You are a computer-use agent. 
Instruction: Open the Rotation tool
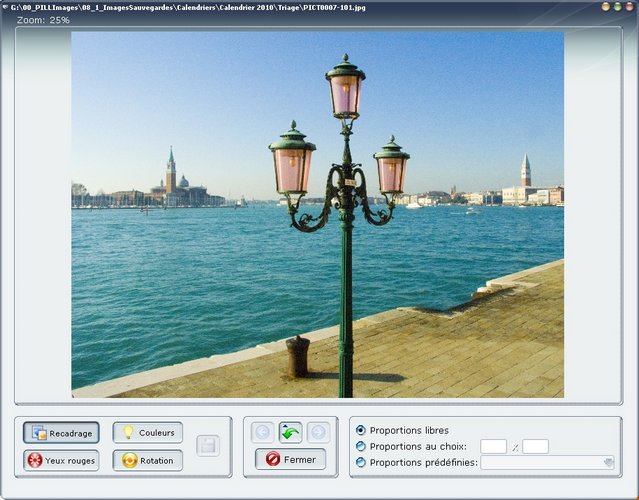coord(147,461)
